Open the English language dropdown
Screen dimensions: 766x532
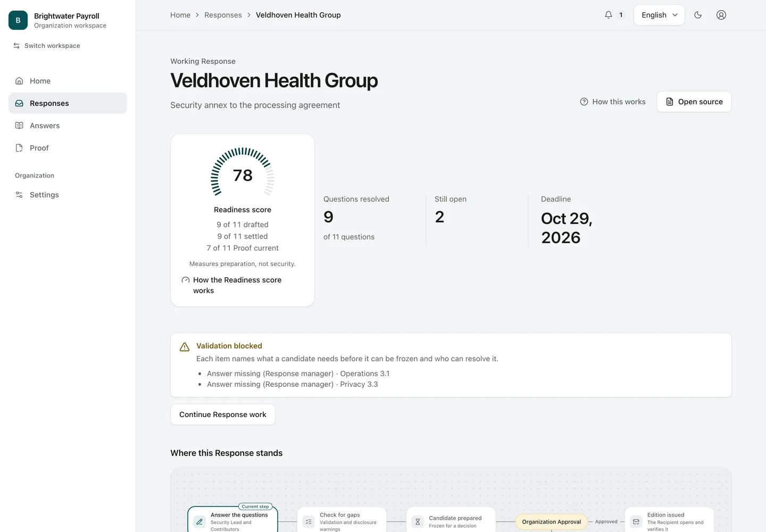click(659, 15)
